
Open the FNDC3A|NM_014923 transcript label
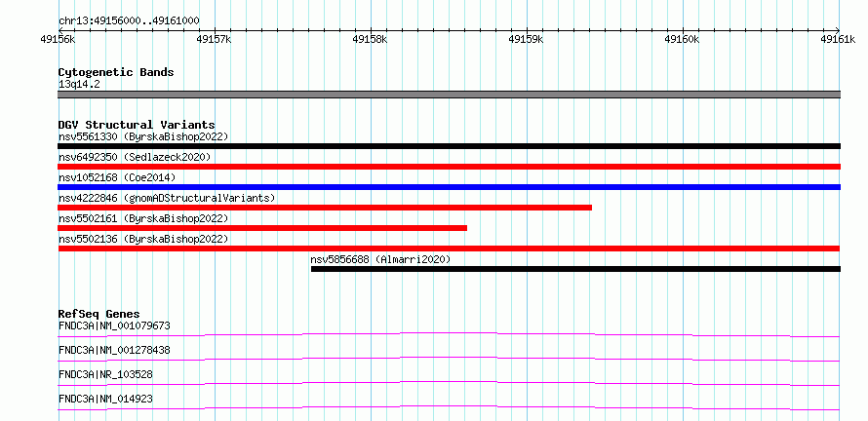point(105,399)
